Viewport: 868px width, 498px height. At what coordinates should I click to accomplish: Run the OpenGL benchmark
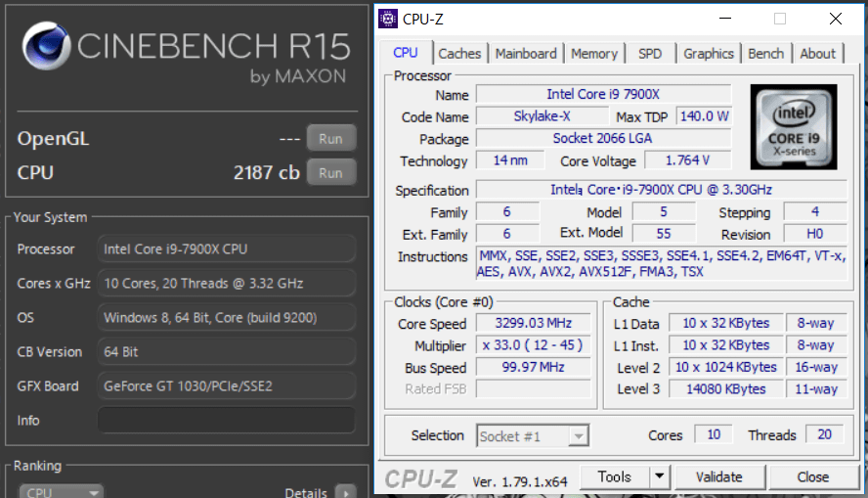[x=330, y=139]
